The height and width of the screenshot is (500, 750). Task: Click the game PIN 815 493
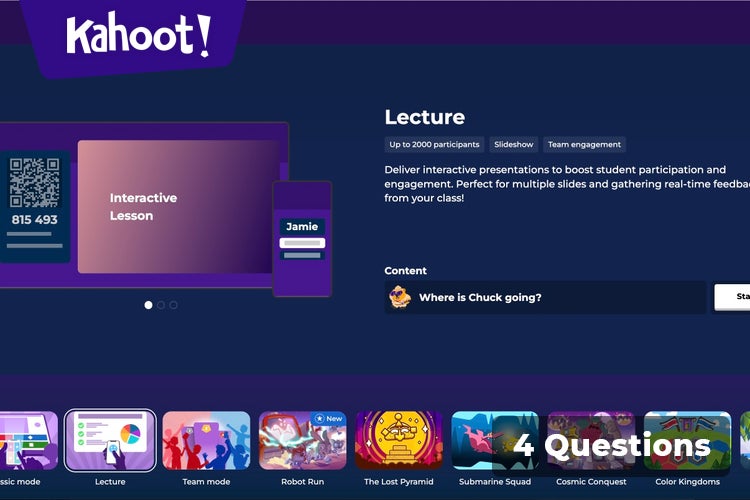tap(34, 220)
